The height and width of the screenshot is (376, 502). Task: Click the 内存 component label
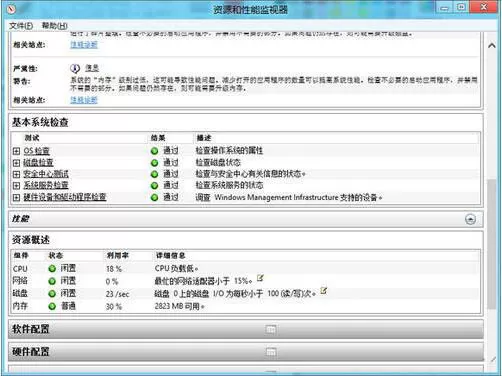tap(20, 306)
